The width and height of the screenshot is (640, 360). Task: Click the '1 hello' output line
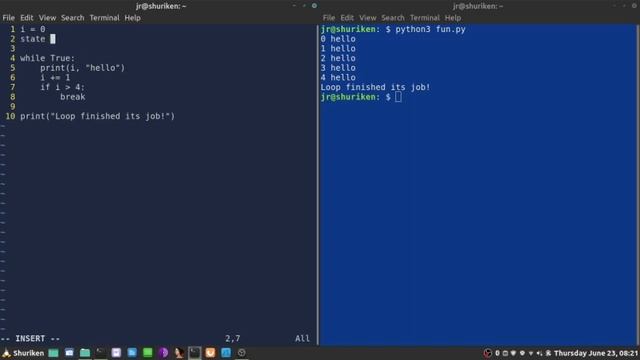(338, 49)
